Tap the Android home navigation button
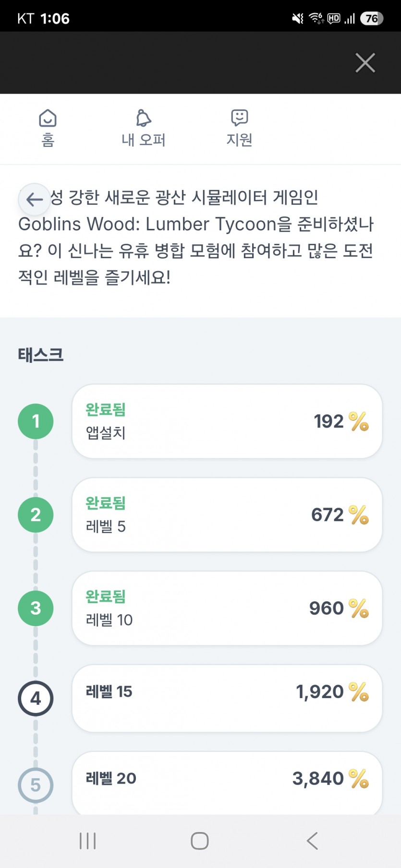The width and height of the screenshot is (401, 868). click(200, 841)
